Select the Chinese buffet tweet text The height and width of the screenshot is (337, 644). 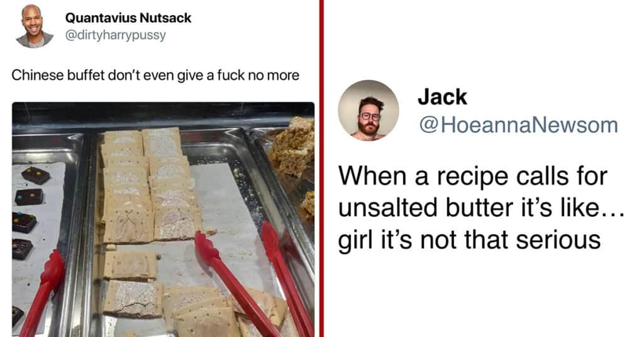[155, 75]
